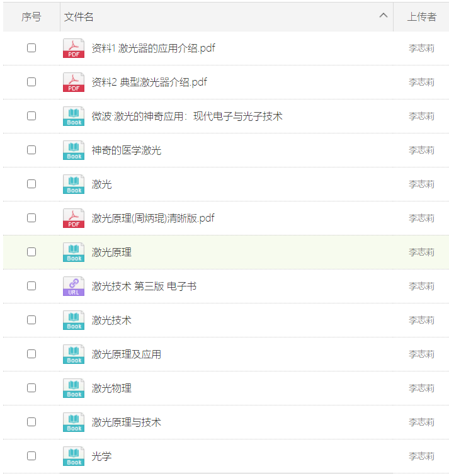Screen dimensions: 449x476
Task: Open the book titled 激光
Action: (101, 184)
